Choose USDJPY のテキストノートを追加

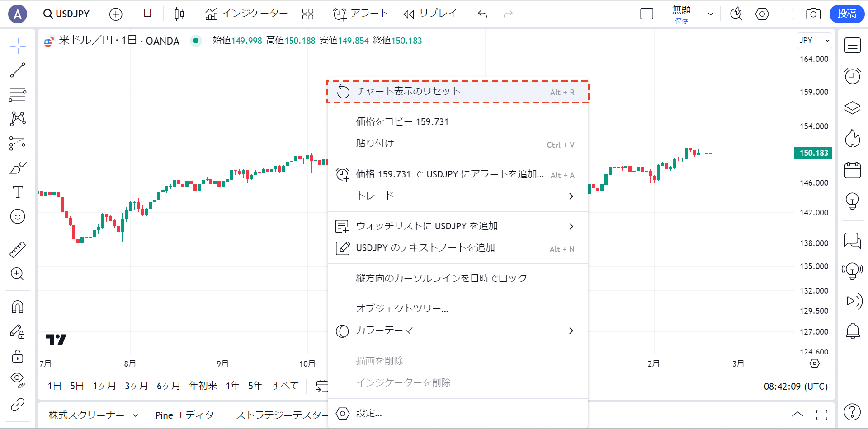click(x=458, y=248)
